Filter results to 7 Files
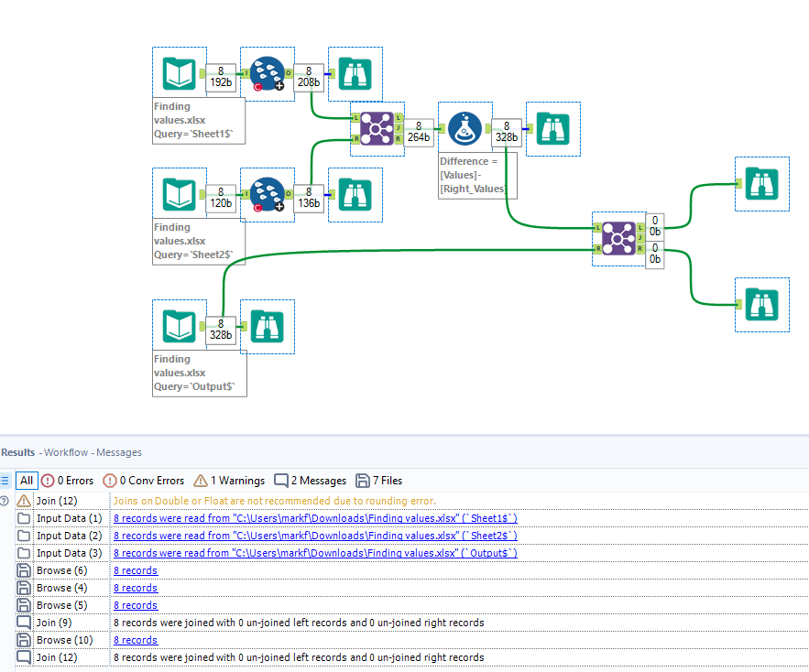This screenshot has height=672, width=809. click(x=378, y=481)
